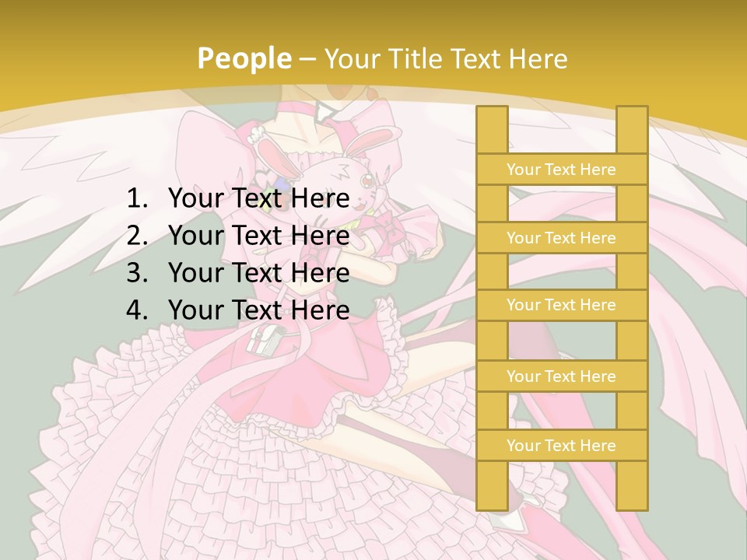Select the top of the right ladder rail
747x560 pixels.
632,130
